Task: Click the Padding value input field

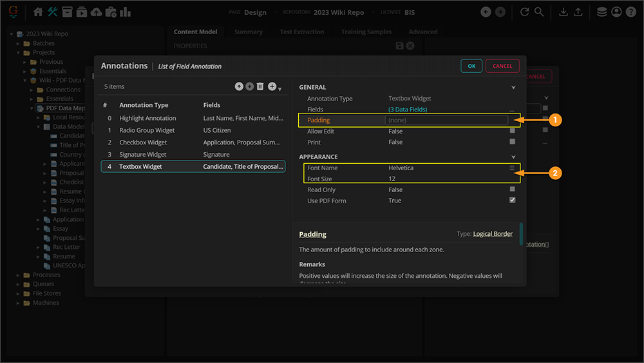Action: (446, 120)
